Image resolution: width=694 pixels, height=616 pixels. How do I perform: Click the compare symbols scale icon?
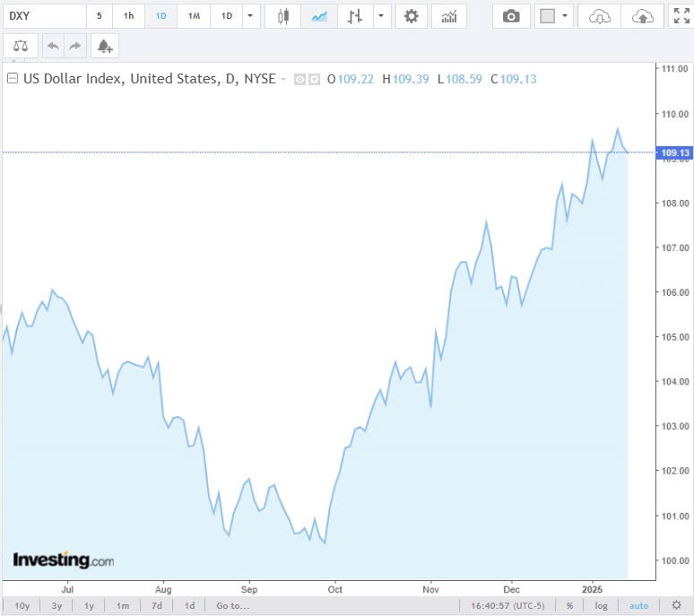21,46
